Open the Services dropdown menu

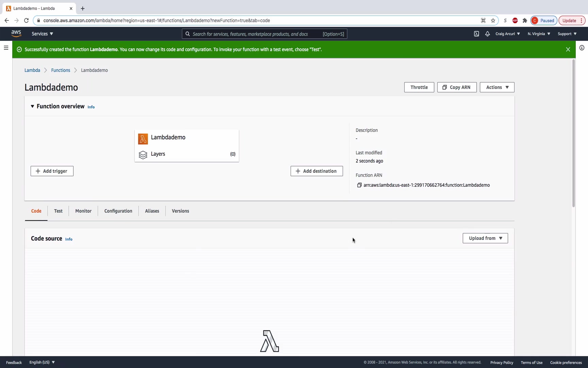[43, 34]
